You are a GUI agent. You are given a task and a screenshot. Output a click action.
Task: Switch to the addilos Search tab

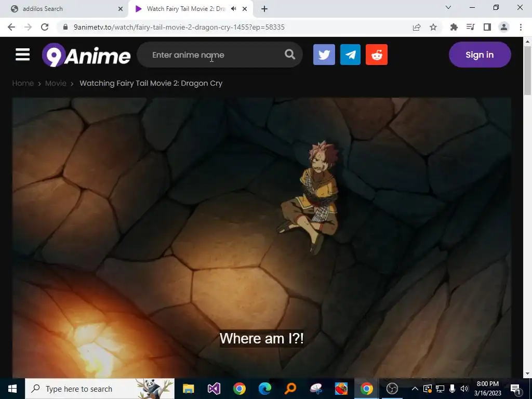(x=64, y=9)
